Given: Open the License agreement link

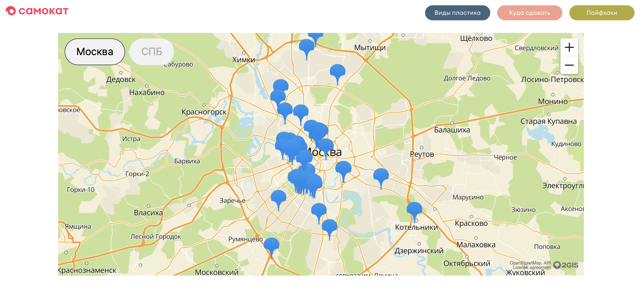Looking at the screenshot, I should pos(532,268).
